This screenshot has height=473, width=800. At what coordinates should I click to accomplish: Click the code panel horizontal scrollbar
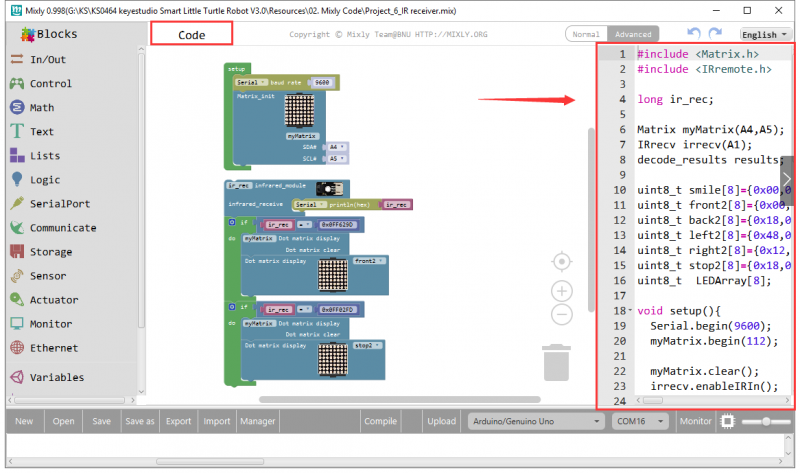(x=653, y=400)
